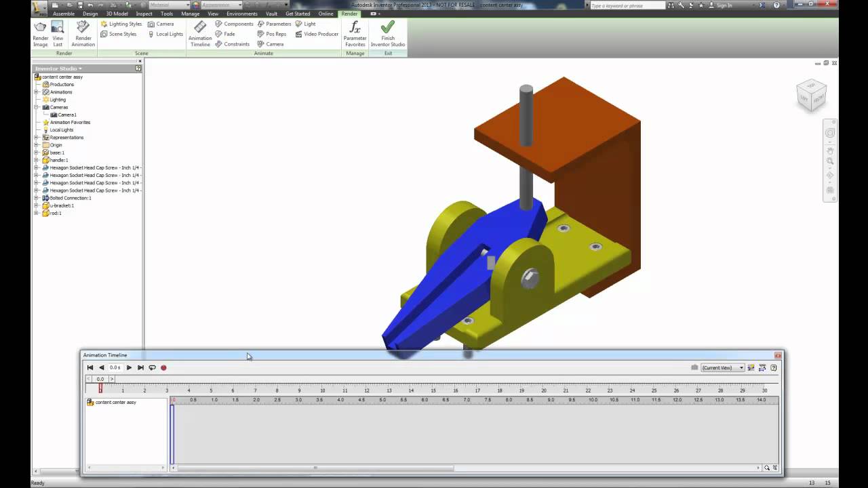
Task: Click the red time marker on the timeline ruler
Action: pyautogui.click(x=100, y=388)
